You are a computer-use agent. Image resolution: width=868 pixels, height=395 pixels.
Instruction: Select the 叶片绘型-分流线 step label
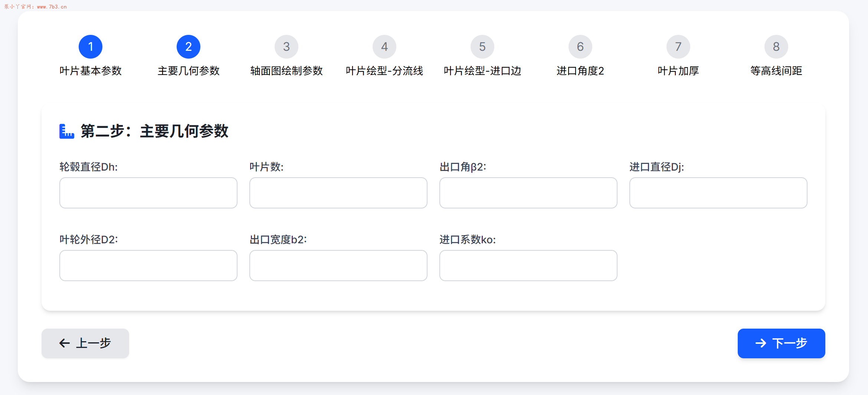384,71
